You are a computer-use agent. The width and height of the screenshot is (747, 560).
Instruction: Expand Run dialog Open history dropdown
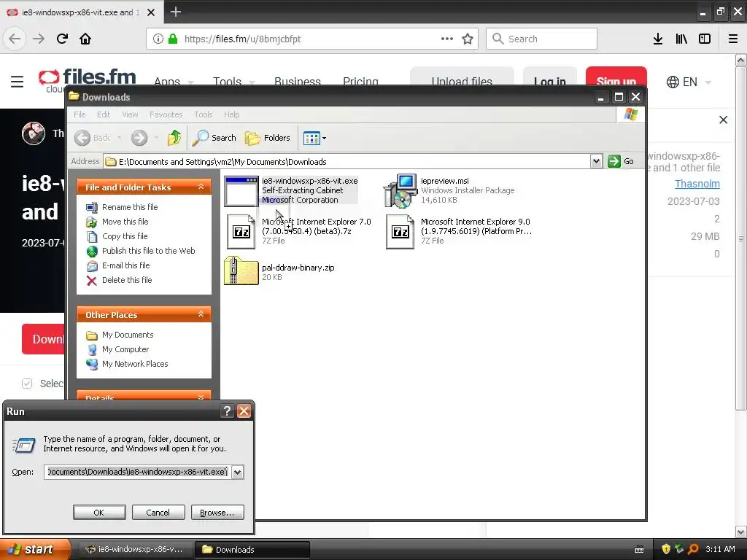(x=237, y=472)
